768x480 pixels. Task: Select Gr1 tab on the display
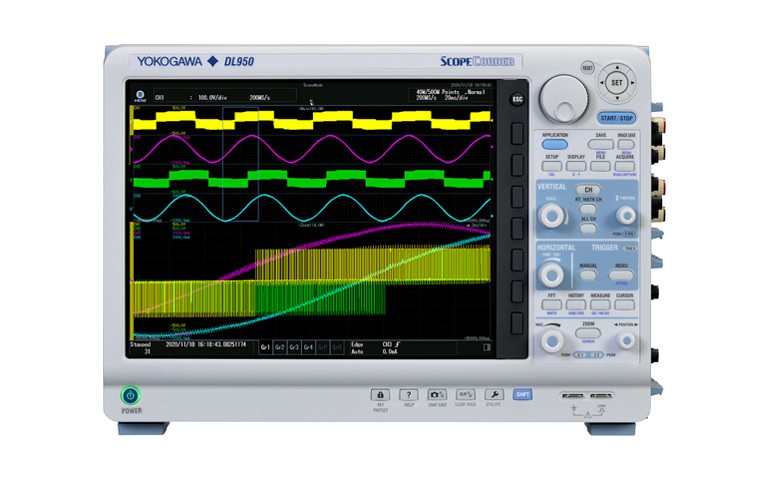(x=265, y=347)
